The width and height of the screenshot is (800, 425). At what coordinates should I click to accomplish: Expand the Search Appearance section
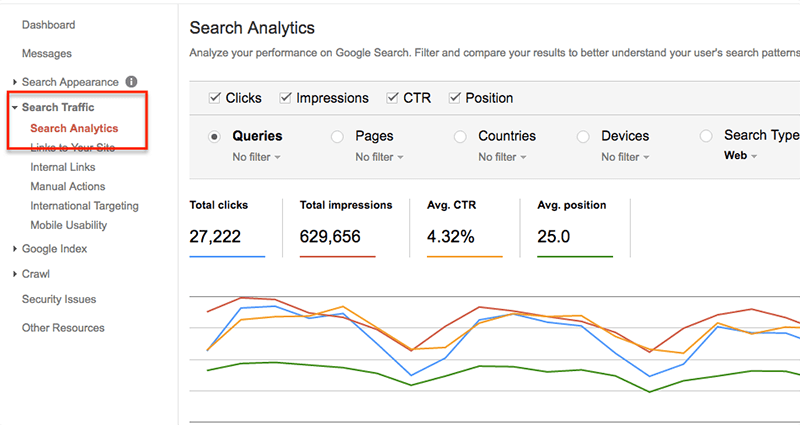(15, 82)
